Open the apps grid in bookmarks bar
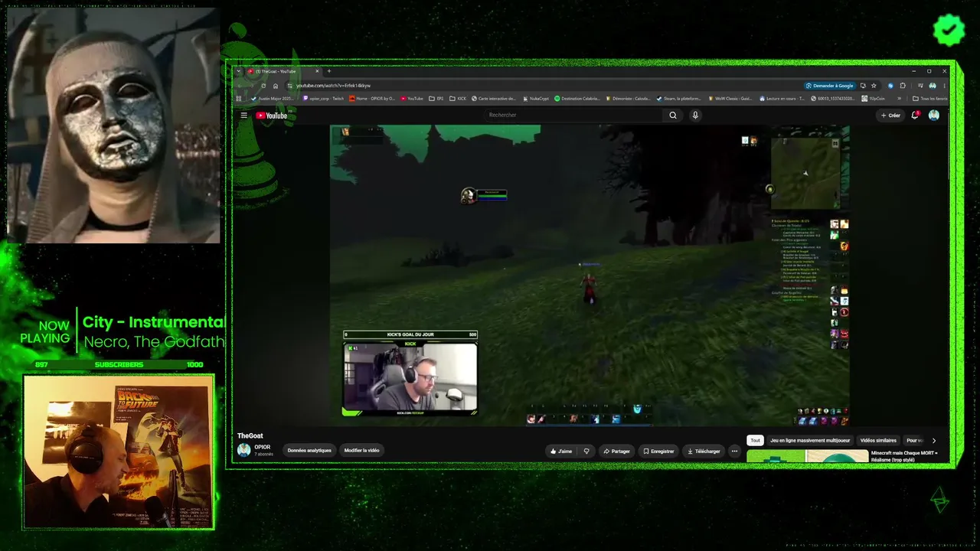 tap(240, 99)
